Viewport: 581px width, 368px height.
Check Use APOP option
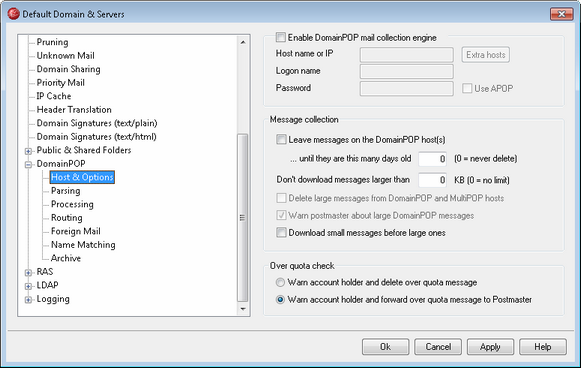pyautogui.click(x=467, y=88)
